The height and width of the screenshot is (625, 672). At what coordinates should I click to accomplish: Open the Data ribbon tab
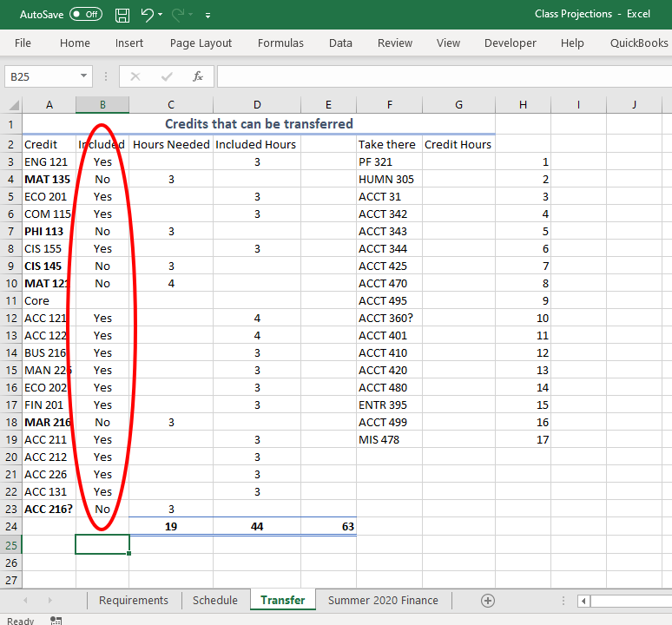point(340,43)
